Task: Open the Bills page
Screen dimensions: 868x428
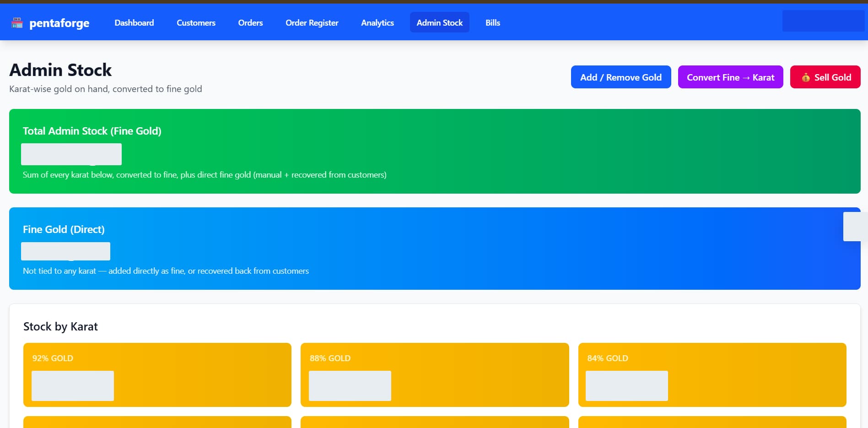Action: coord(493,22)
